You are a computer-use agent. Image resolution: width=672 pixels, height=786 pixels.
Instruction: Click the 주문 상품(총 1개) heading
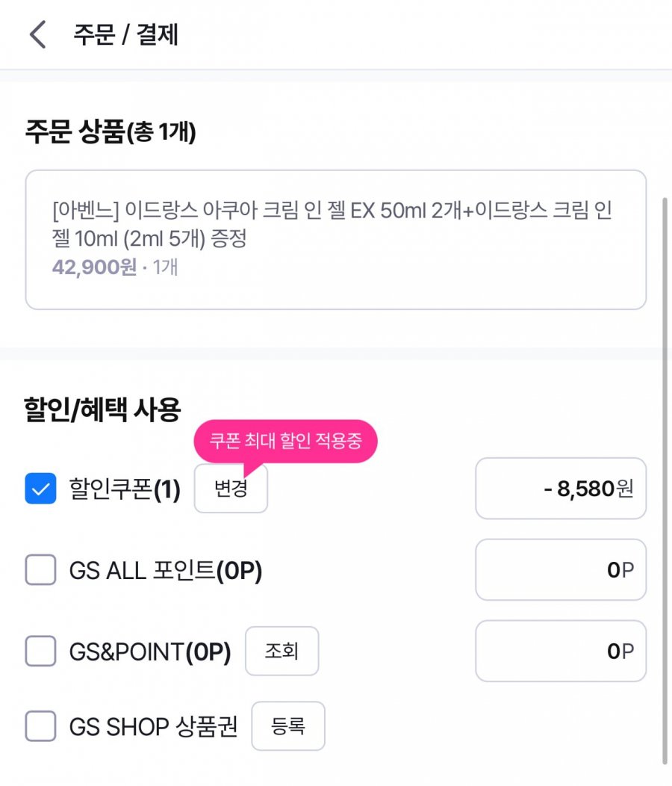[111, 133]
